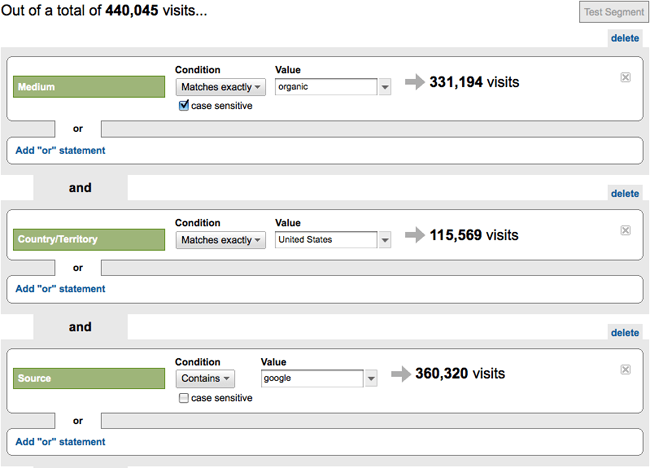Uncheck case sensitive for Medium condition
Viewport: 650px width, 468px height.
[184, 106]
